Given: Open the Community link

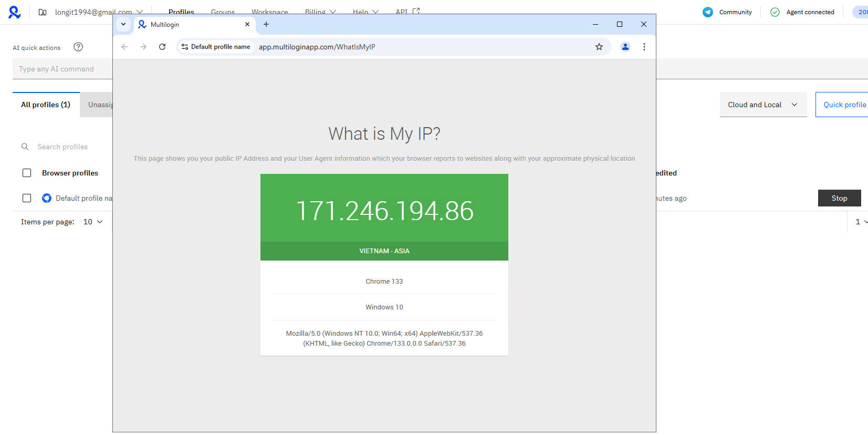Looking at the screenshot, I should (x=735, y=12).
